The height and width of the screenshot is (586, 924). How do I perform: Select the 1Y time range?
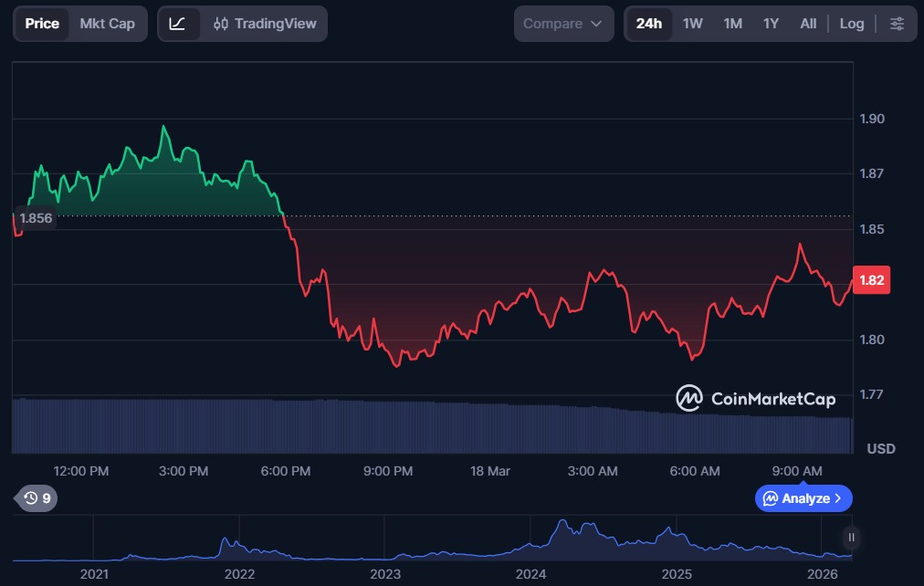tap(771, 24)
